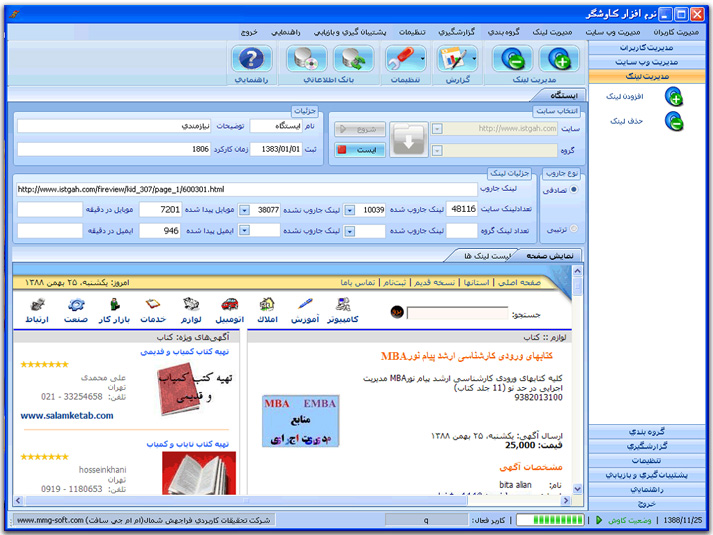Viewport: 713px width, 535px height.
Task: Click the database backup icon with disc
Action: pos(306,59)
